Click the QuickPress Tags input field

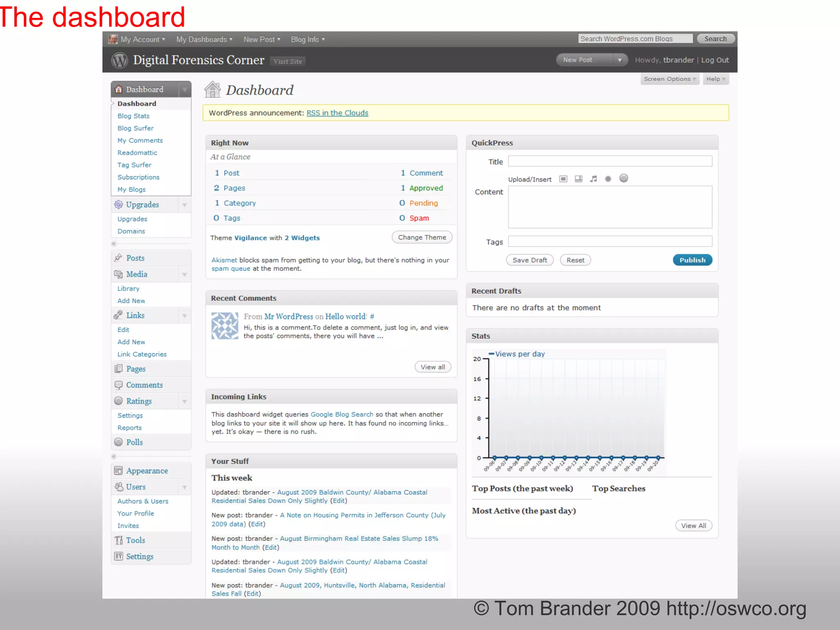pyautogui.click(x=610, y=241)
